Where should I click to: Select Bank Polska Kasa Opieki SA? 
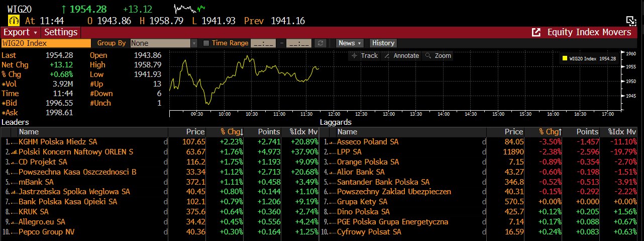[x=68, y=202]
